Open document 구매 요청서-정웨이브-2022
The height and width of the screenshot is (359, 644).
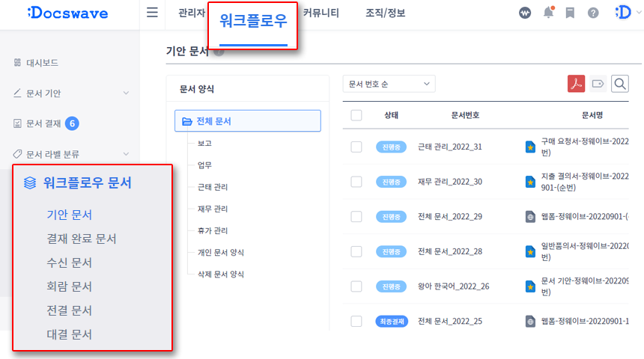[x=585, y=147]
